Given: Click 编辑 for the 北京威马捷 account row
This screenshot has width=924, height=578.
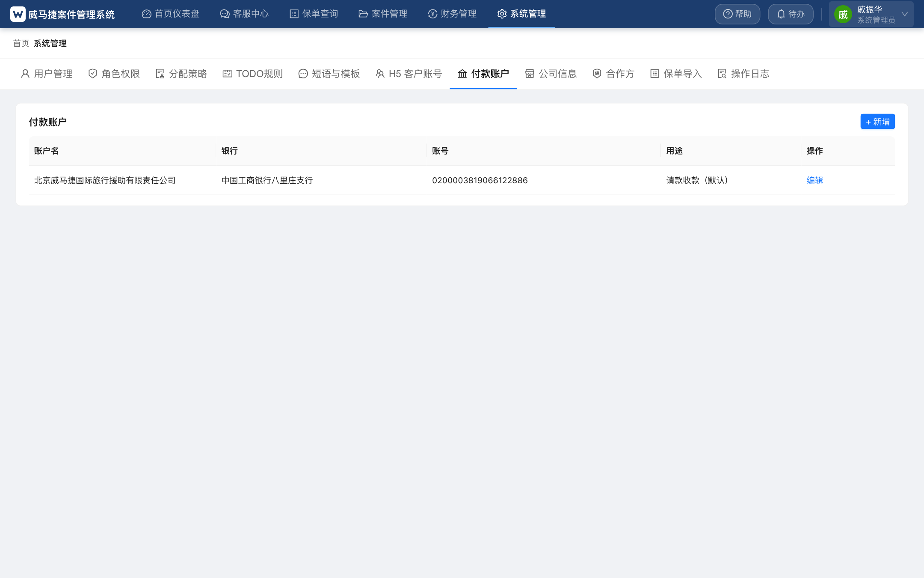Looking at the screenshot, I should 814,180.
